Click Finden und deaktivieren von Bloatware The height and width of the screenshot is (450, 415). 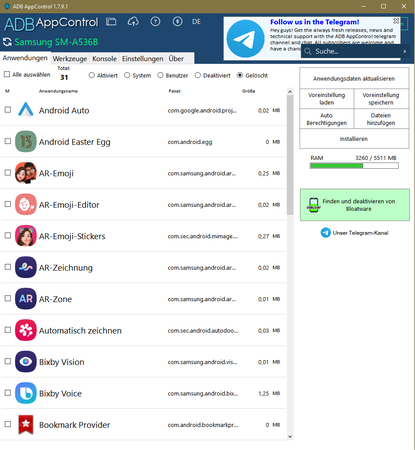[355, 205]
